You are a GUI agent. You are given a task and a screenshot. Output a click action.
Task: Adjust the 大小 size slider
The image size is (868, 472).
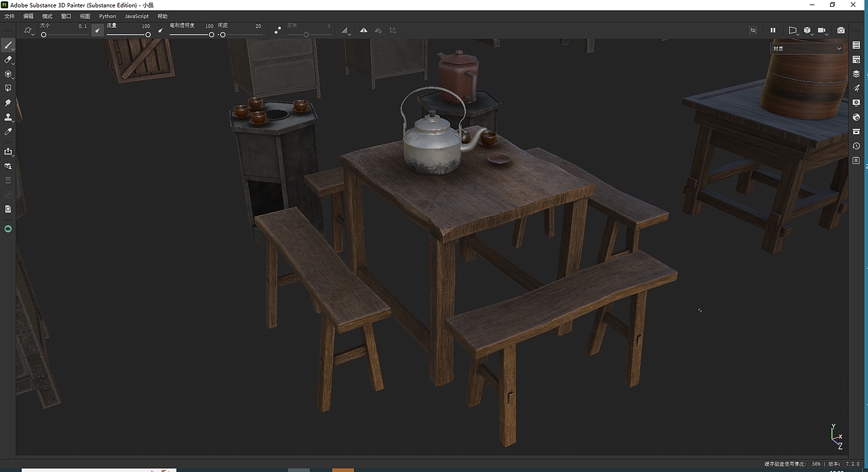click(x=64, y=35)
